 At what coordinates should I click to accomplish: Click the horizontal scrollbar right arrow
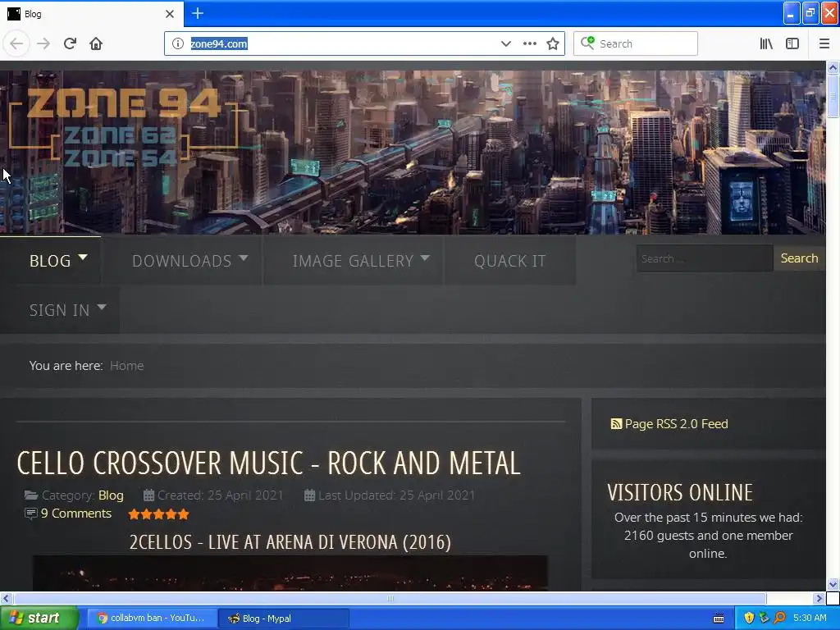click(x=819, y=598)
